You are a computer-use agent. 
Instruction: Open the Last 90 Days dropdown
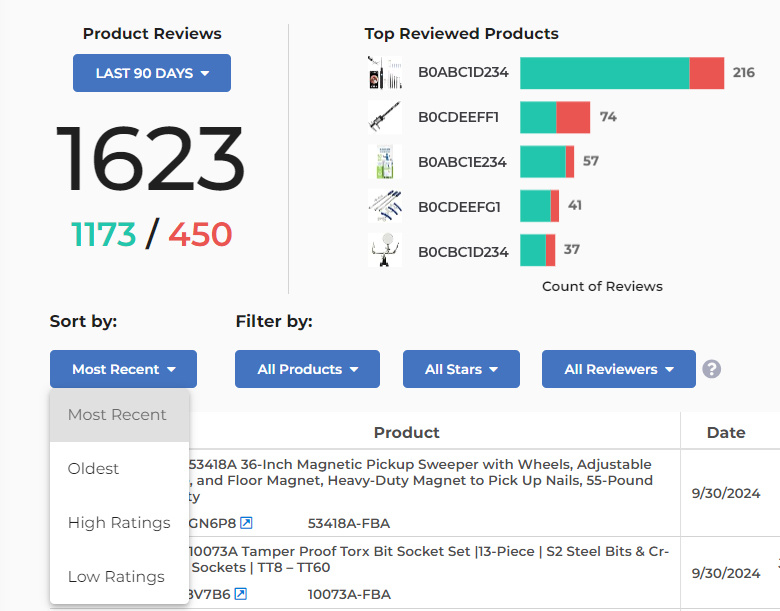pyautogui.click(x=152, y=73)
